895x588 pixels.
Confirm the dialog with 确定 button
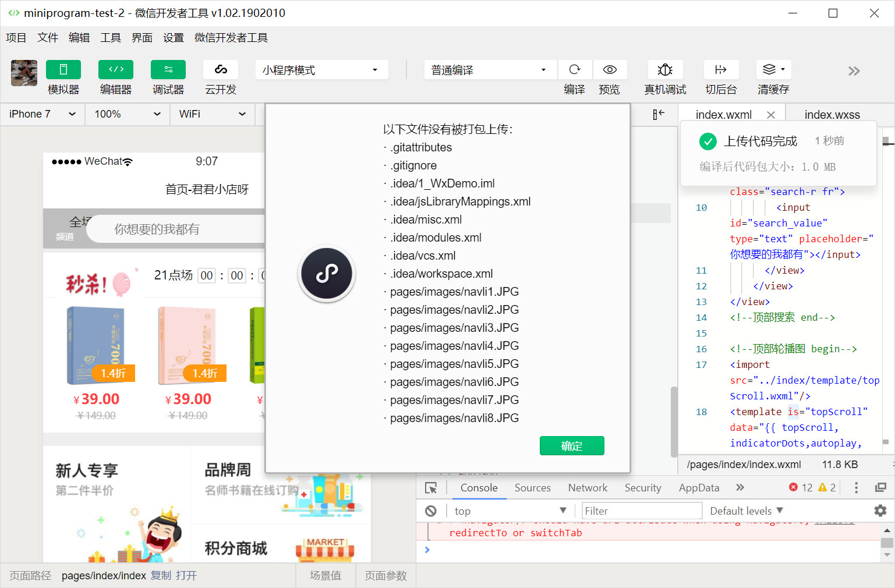coord(571,446)
